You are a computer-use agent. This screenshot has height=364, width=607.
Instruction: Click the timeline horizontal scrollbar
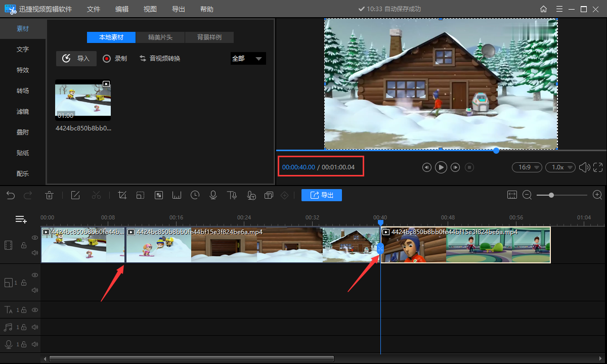tap(192, 358)
